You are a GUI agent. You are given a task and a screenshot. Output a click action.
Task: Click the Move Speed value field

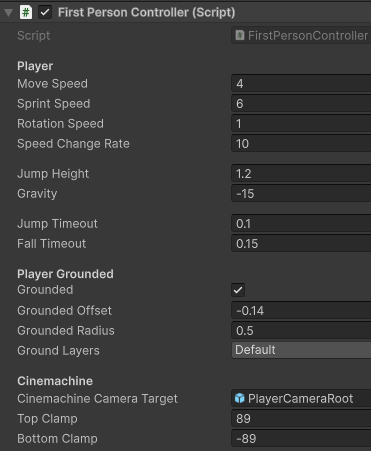click(x=301, y=83)
